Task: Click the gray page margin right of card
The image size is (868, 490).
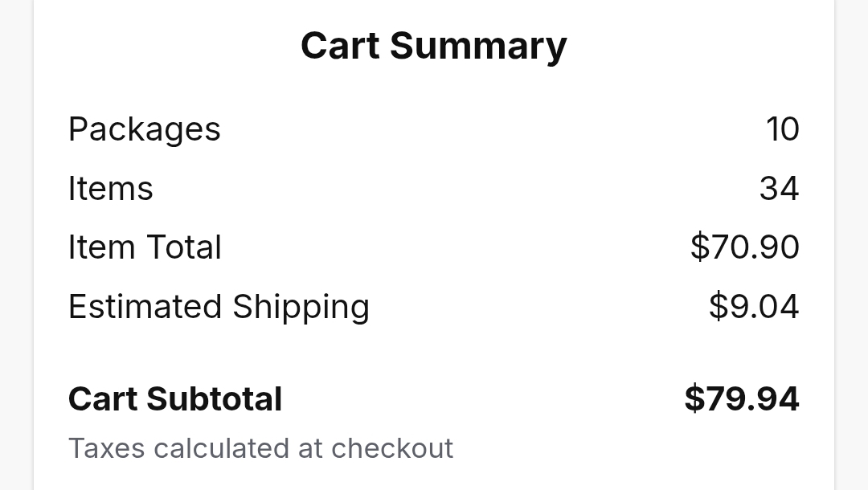Action: click(852, 241)
